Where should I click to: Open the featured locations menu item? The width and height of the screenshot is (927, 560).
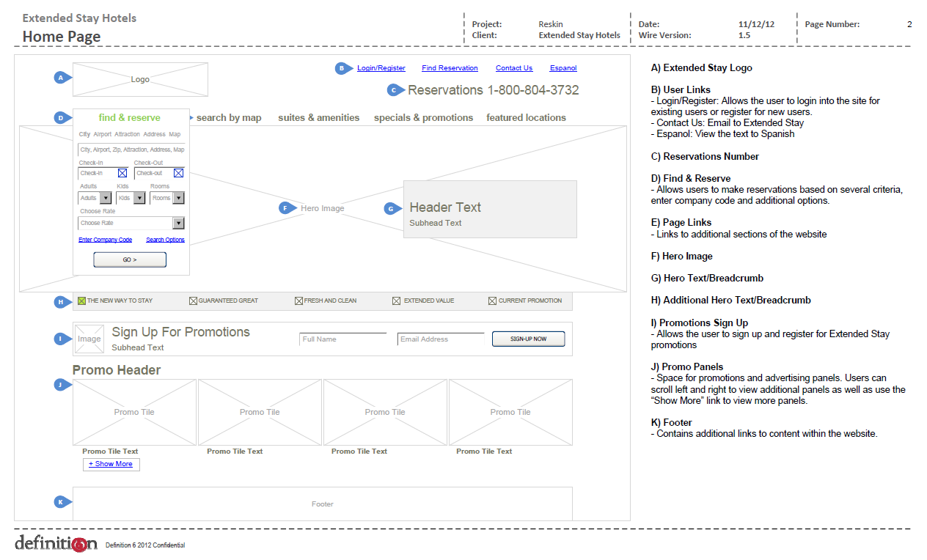click(x=527, y=117)
